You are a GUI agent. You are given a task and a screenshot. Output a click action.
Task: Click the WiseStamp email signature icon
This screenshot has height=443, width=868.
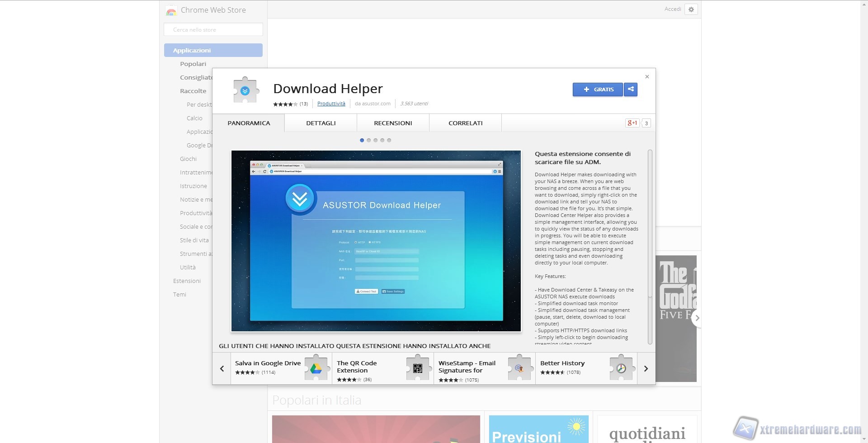(519, 368)
